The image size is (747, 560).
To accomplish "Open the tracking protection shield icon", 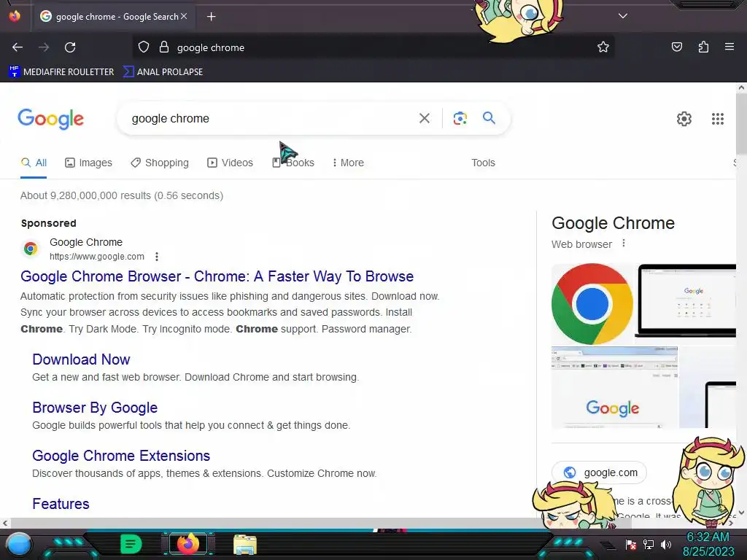I will coord(144,47).
